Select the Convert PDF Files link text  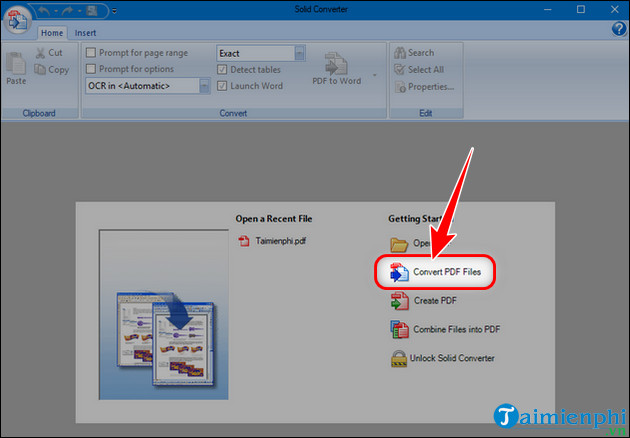pos(447,272)
